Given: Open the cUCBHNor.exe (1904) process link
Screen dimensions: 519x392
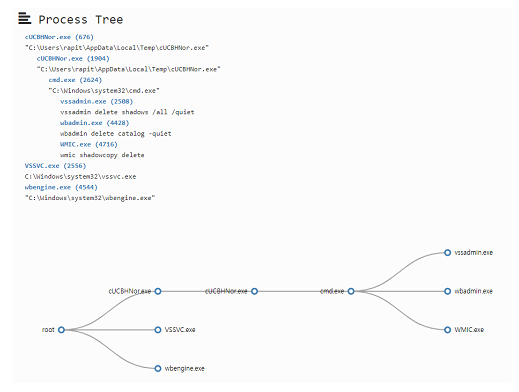Looking at the screenshot, I should pyautogui.click(x=73, y=58).
